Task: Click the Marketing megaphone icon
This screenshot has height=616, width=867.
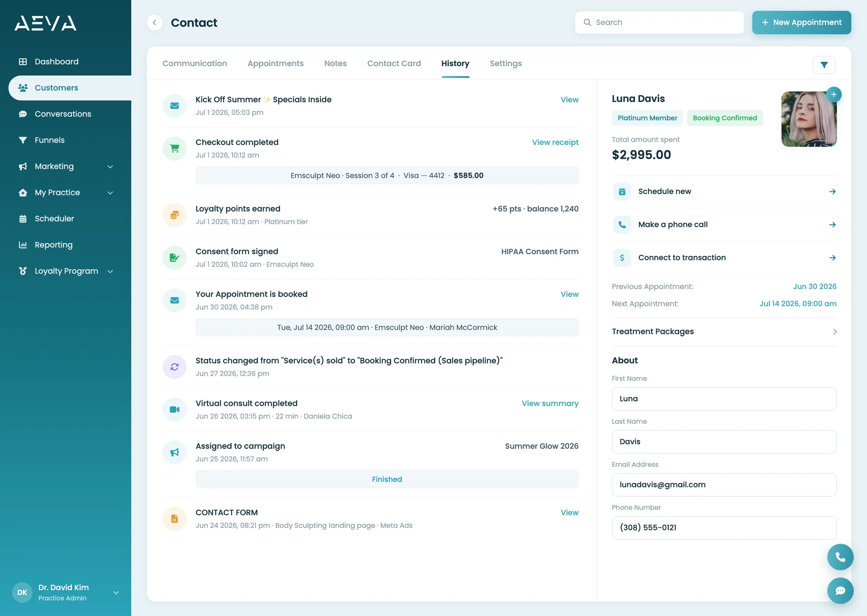Action: coord(23,166)
